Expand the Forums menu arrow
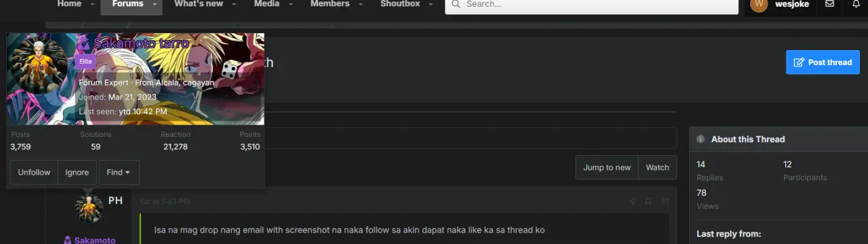 pos(155,4)
